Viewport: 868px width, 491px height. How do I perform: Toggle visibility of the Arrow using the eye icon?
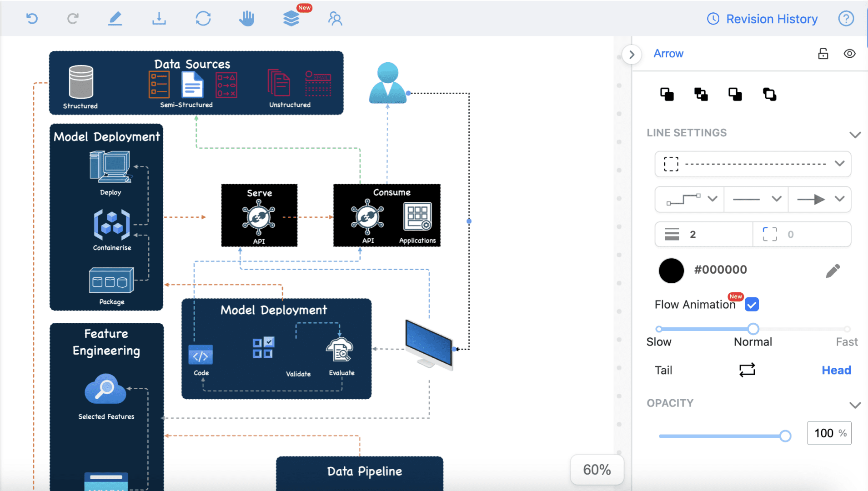(x=849, y=54)
